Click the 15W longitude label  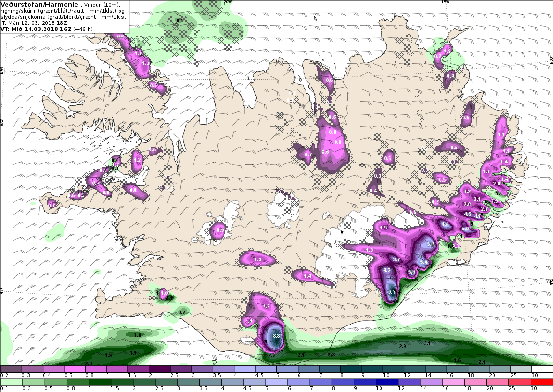445,2
